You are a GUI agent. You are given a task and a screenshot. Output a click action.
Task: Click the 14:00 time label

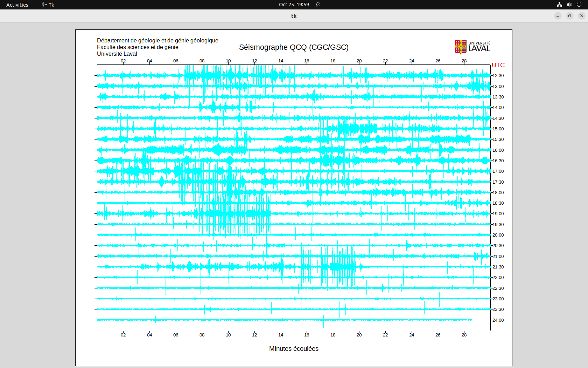498,108
